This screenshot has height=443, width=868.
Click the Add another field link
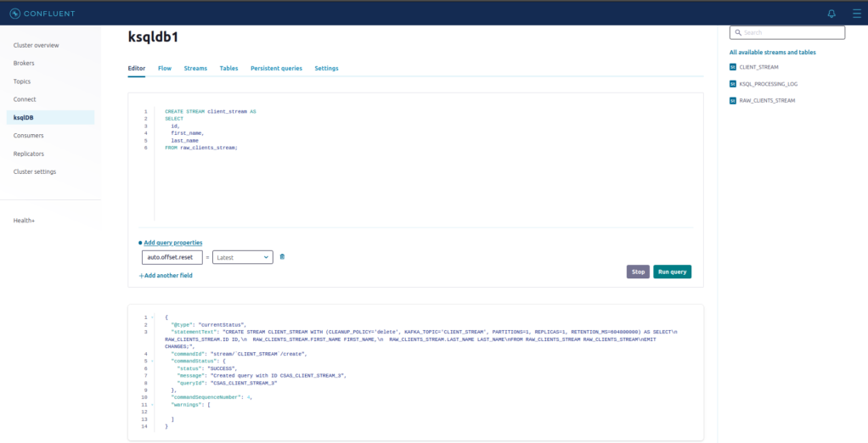(x=166, y=276)
